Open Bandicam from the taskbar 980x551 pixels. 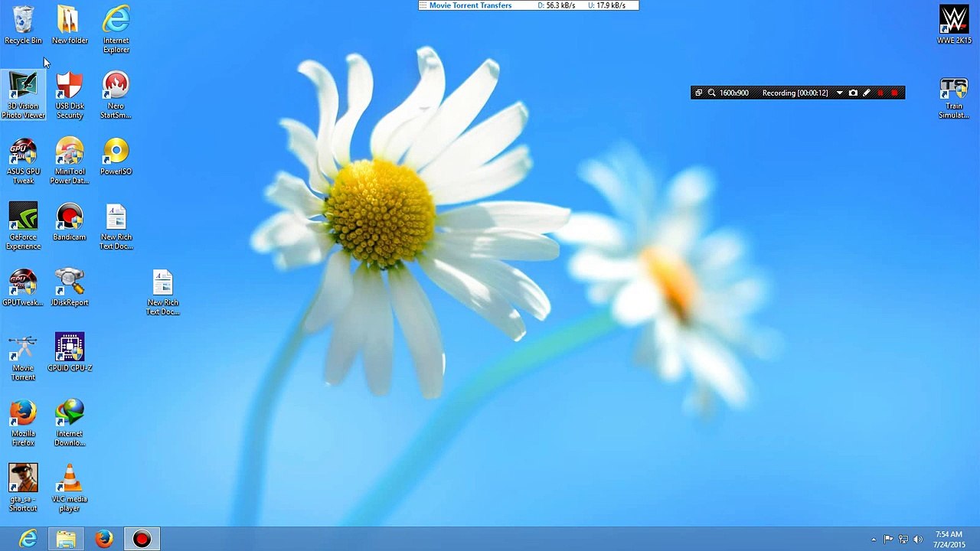[x=142, y=539]
